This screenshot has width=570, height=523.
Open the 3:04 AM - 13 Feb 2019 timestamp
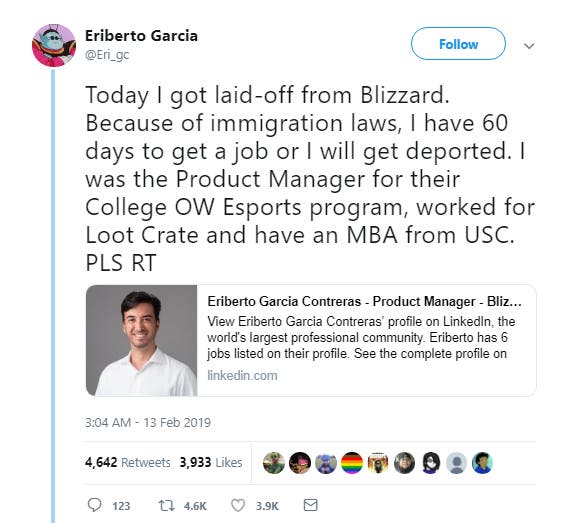[148, 422]
